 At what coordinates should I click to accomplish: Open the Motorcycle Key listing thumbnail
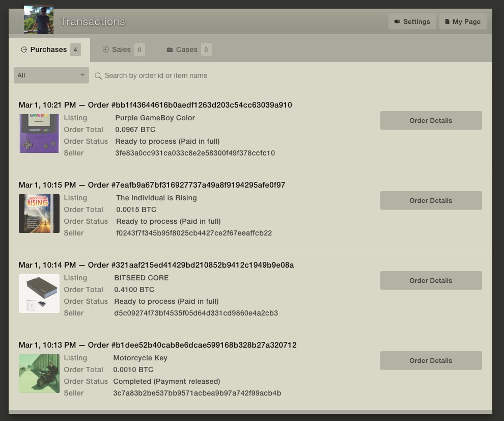click(39, 374)
